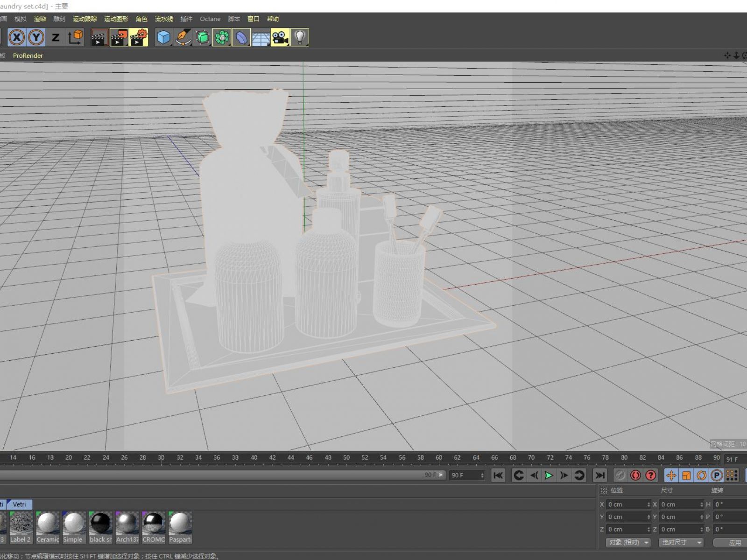Open the 角色 menu

tap(141, 19)
